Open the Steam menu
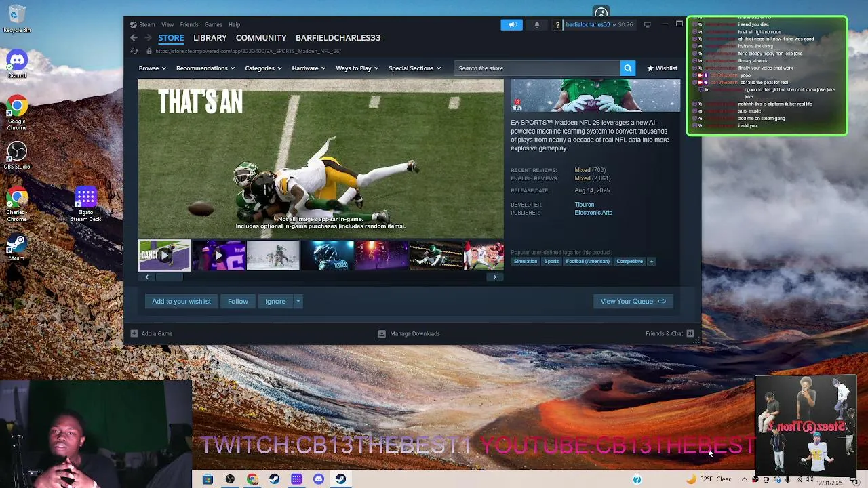 tap(146, 25)
